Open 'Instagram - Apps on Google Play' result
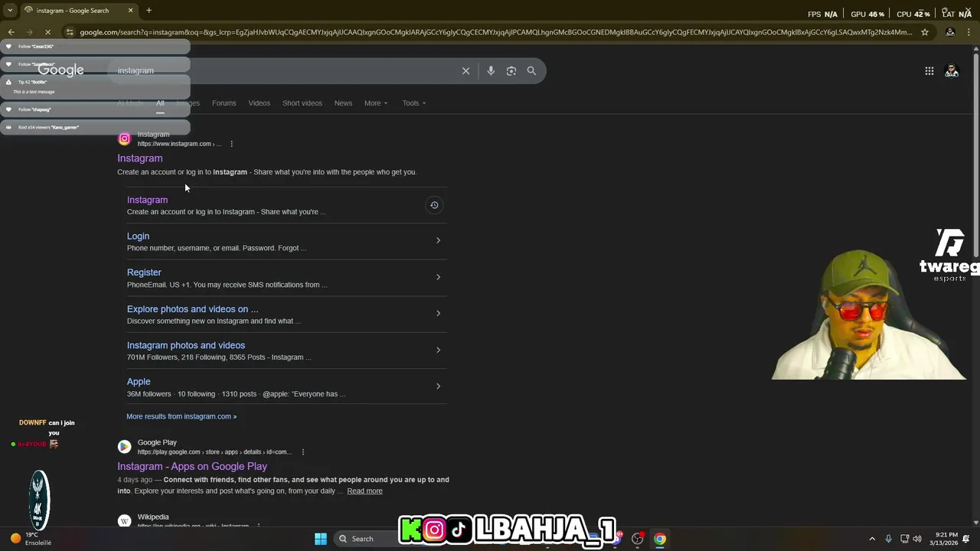 192,466
